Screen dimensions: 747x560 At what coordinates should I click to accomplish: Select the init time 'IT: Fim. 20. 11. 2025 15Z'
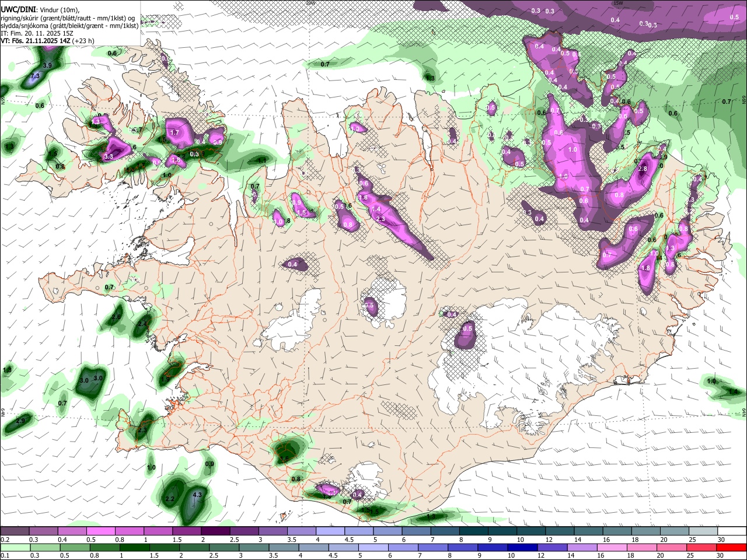tap(37, 33)
